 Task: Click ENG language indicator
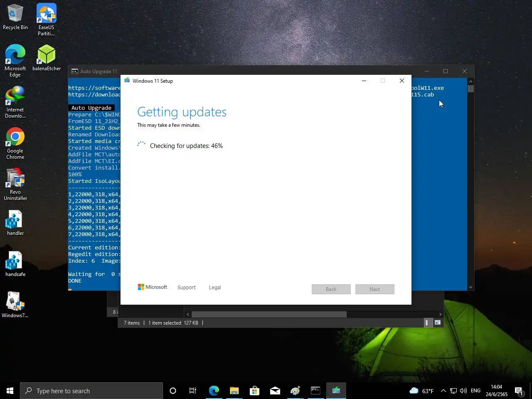pos(475,391)
